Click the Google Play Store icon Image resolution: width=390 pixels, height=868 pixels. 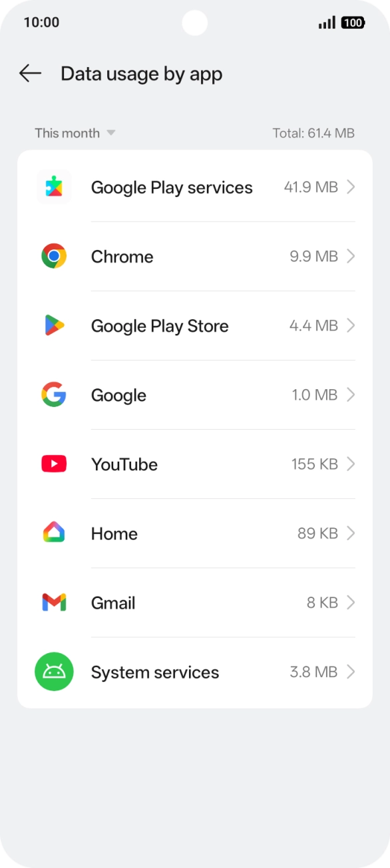pyautogui.click(x=54, y=325)
